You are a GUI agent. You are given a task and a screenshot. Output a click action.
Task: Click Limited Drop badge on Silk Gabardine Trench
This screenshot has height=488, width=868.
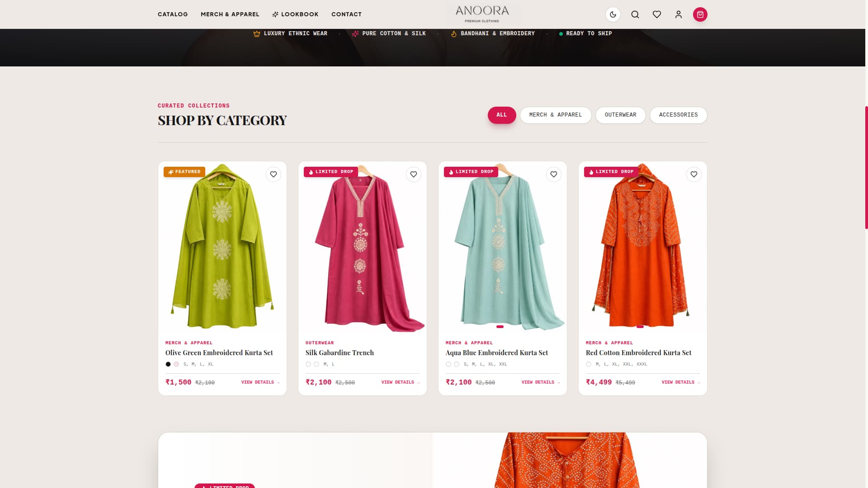point(331,172)
